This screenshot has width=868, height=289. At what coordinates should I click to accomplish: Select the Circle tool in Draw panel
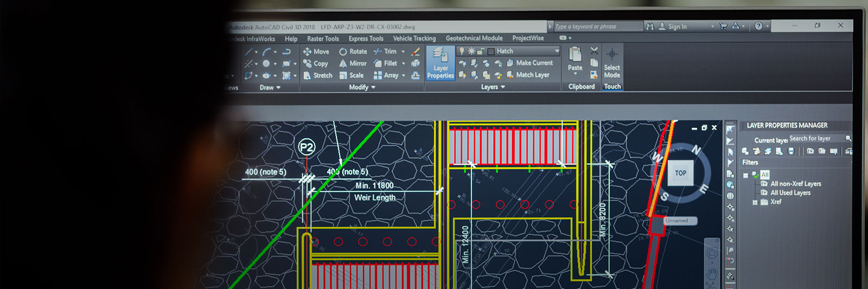pyautogui.click(x=266, y=63)
